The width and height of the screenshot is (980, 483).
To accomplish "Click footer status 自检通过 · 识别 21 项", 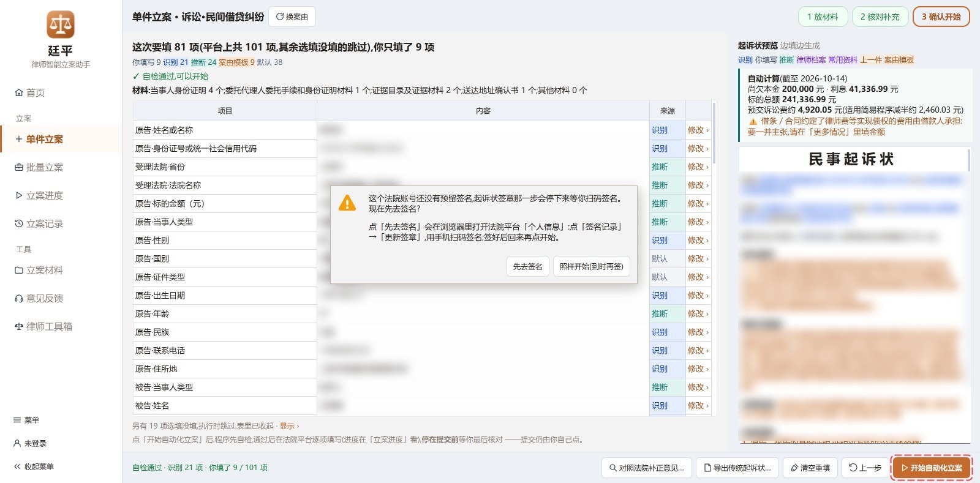I will coord(200,468).
